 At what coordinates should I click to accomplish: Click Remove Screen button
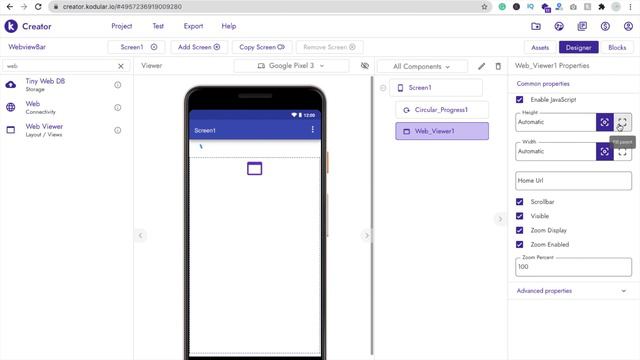(329, 47)
